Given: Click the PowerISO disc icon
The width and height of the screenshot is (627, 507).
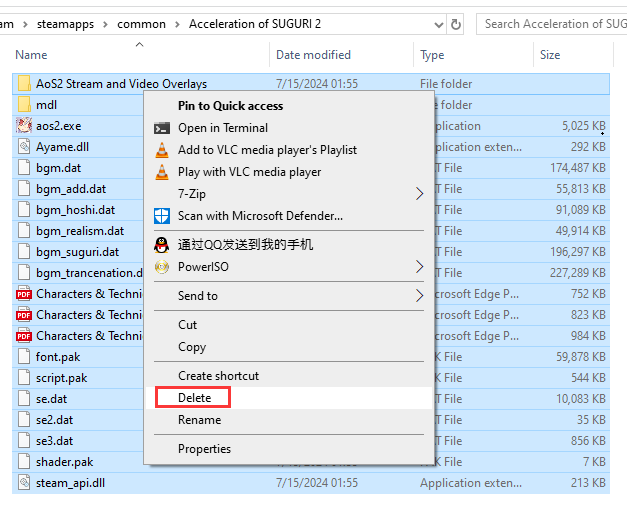Looking at the screenshot, I should click(x=162, y=267).
